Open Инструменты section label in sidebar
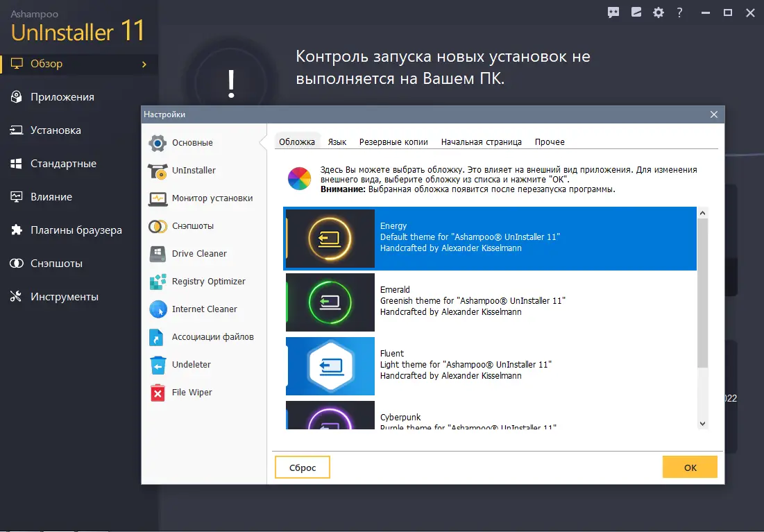Viewport: 764px width, 532px height. click(65, 297)
